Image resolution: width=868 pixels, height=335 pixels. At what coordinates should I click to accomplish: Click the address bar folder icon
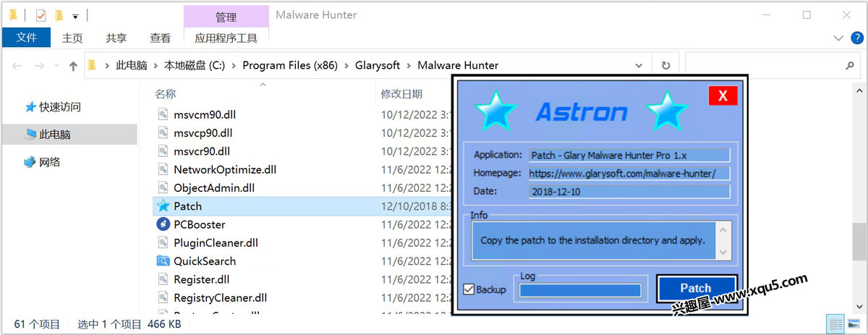tap(92, 65)
